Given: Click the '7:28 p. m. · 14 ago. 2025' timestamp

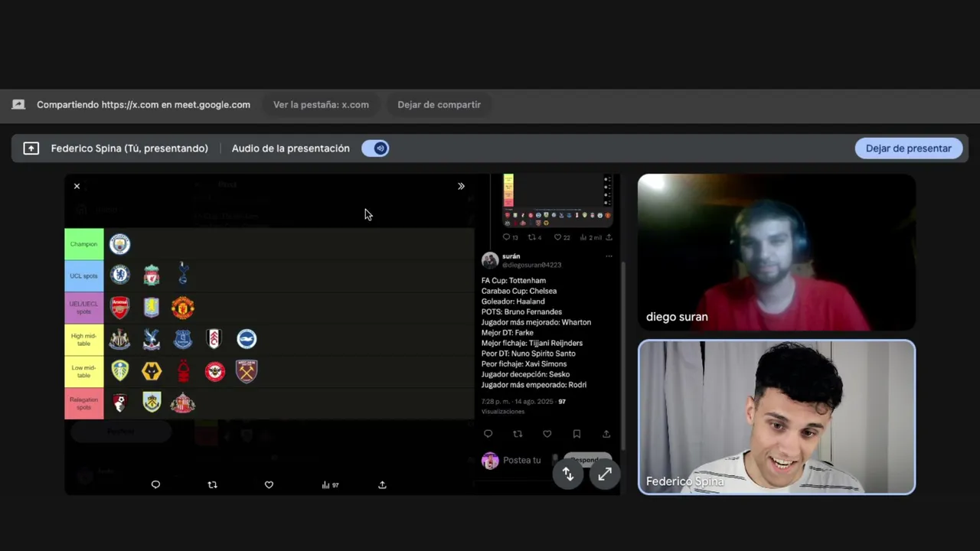Looking at the screenshot, I should [518, 402].
